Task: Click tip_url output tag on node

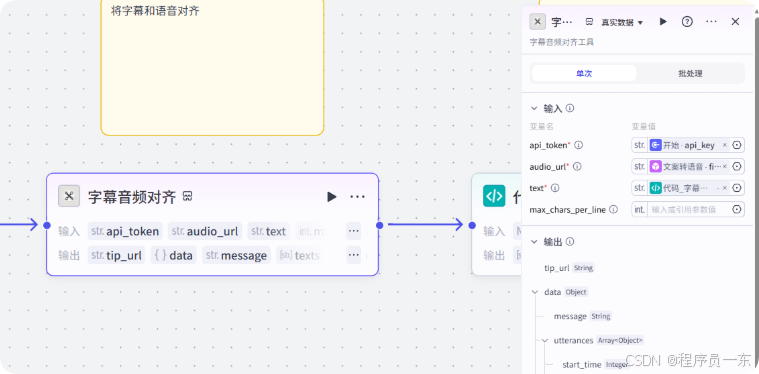Action: [116, 255]
